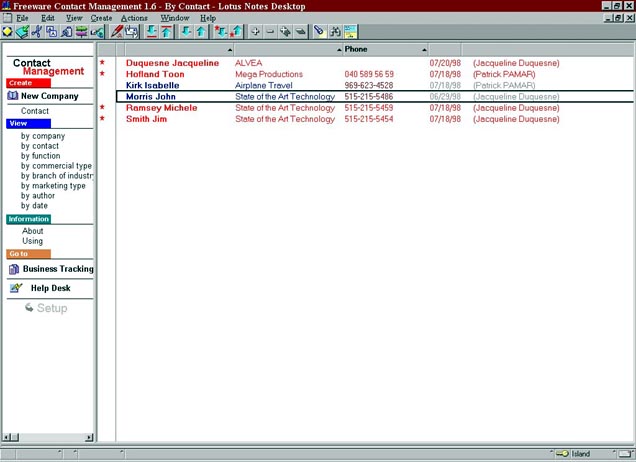Go to Business Tracking
The image size is (636, 462).
coord(58,269)
